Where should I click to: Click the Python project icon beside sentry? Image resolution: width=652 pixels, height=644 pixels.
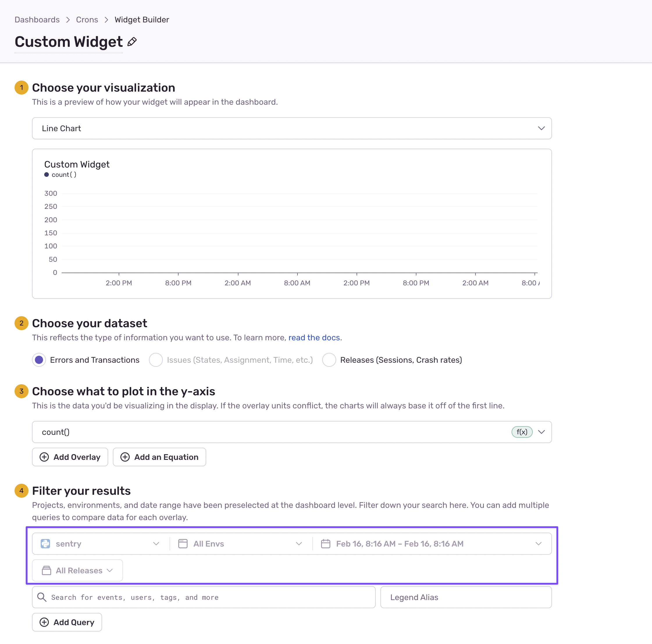46,543
